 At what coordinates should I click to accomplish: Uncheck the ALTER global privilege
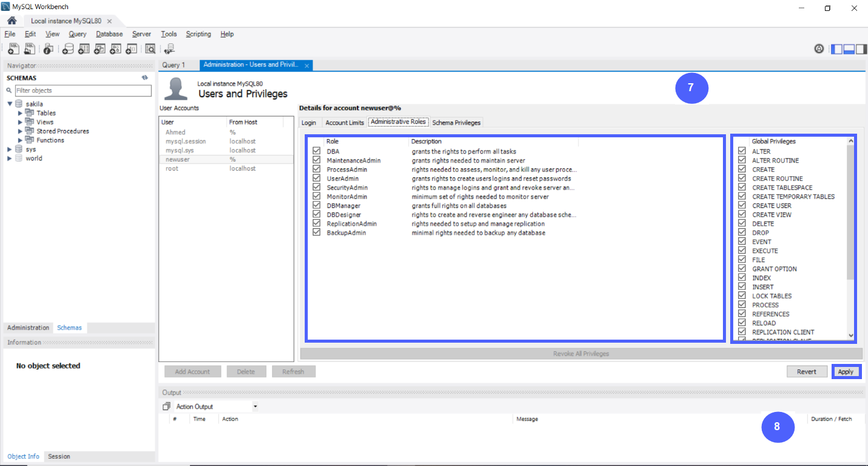point(742,151)
